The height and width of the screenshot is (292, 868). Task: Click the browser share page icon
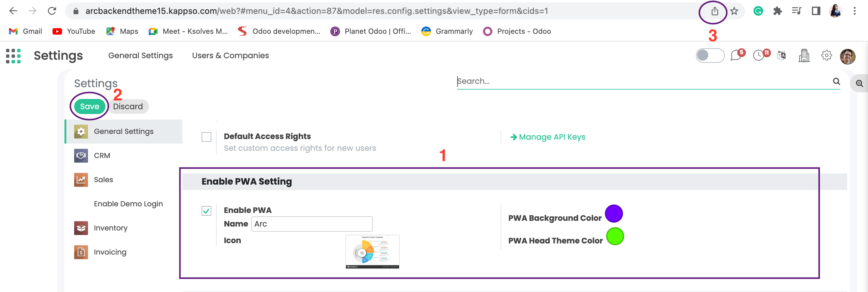714,11
